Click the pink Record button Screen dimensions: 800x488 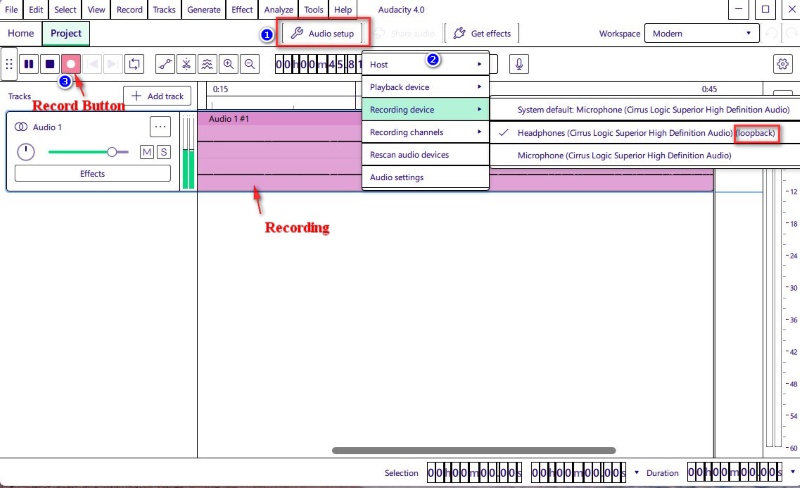click(x=70, y=64)
